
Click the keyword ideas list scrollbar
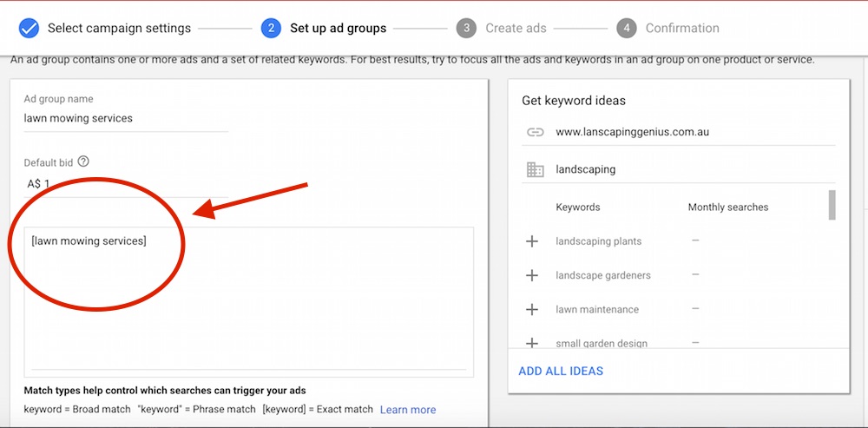click(832, 205)
